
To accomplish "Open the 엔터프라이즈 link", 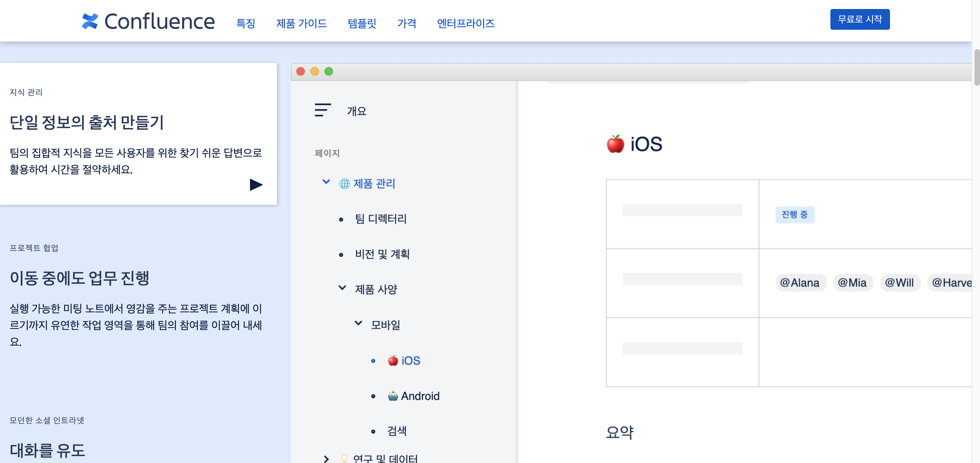I will (465, 24).
